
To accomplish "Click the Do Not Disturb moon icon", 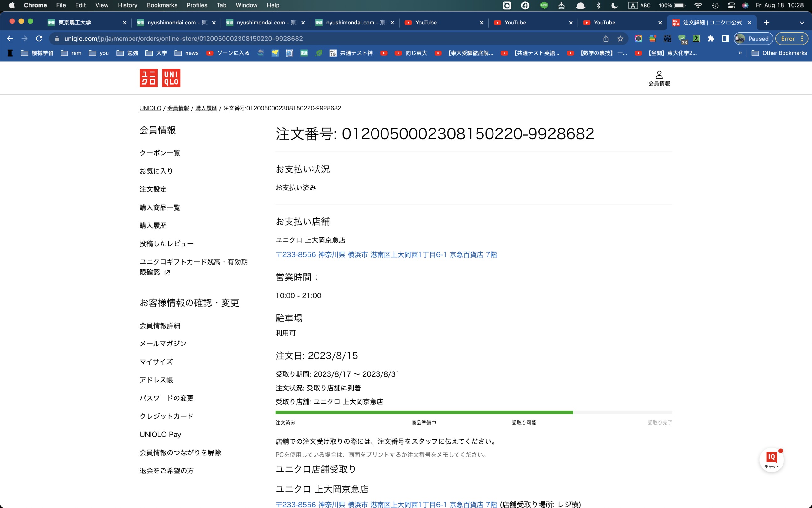I will click(614, 5).
